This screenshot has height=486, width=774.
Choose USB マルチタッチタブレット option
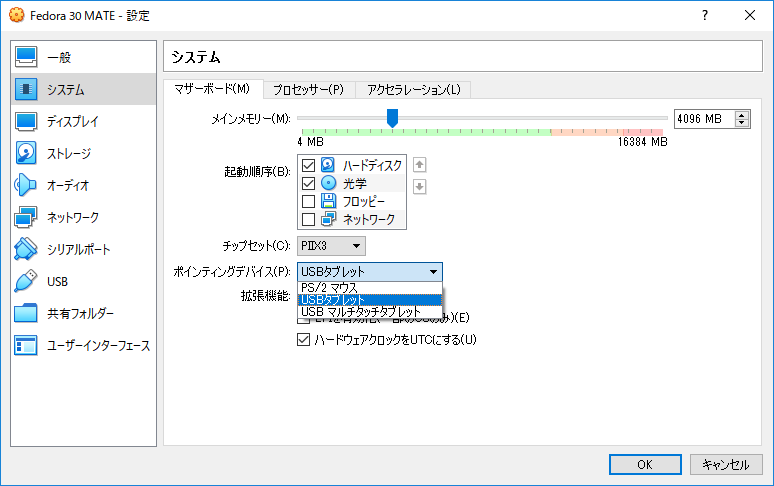370,312
